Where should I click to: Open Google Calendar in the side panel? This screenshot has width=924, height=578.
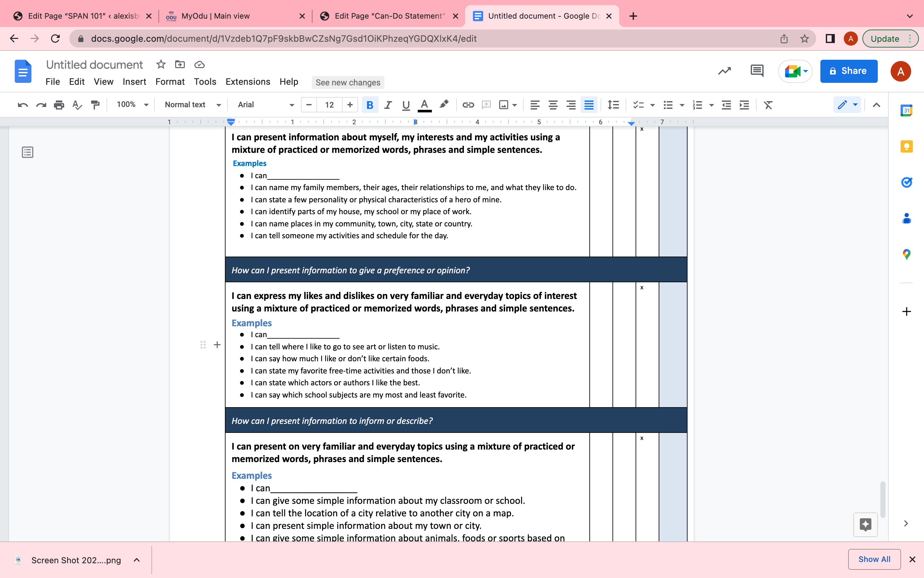tap(906, 110)
